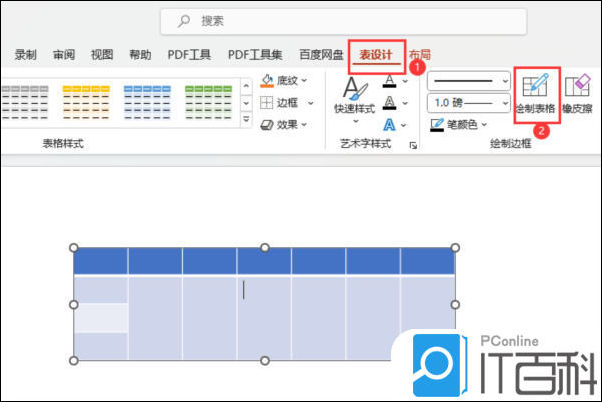Screen dimensions: 602x402
Task: Click the table's top-left resize handle
Action: pyautogui.click(x=74, y=248)
